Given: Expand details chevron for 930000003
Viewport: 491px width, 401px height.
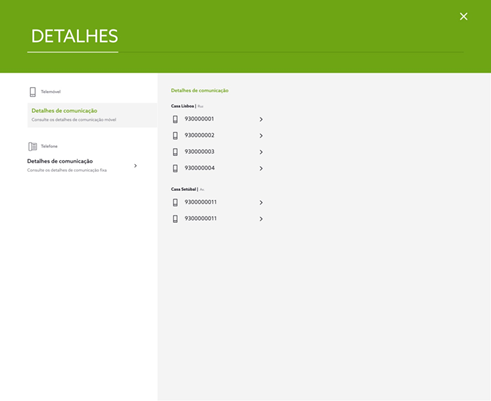Looking at the screenshot, I should (261, 152).
